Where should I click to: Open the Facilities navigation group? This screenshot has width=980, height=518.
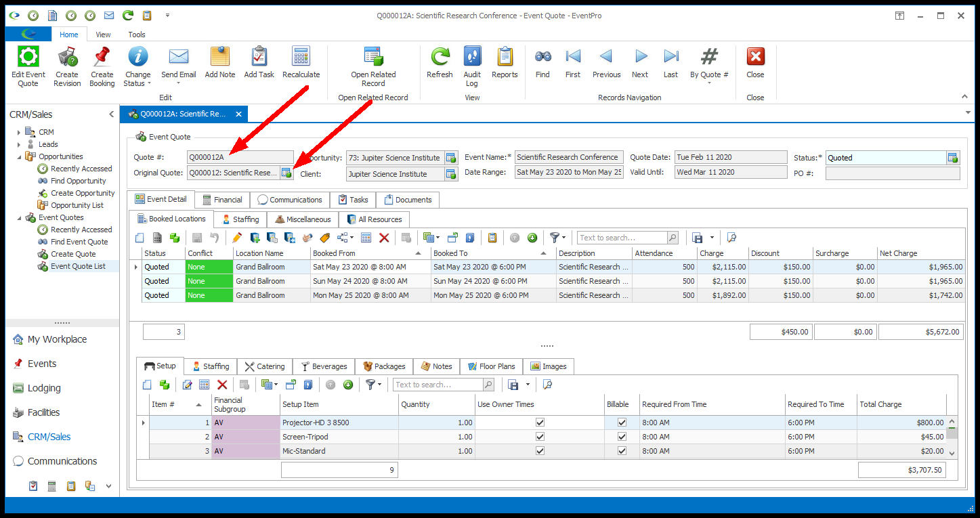pyautogui.click(x=43, y=412)
